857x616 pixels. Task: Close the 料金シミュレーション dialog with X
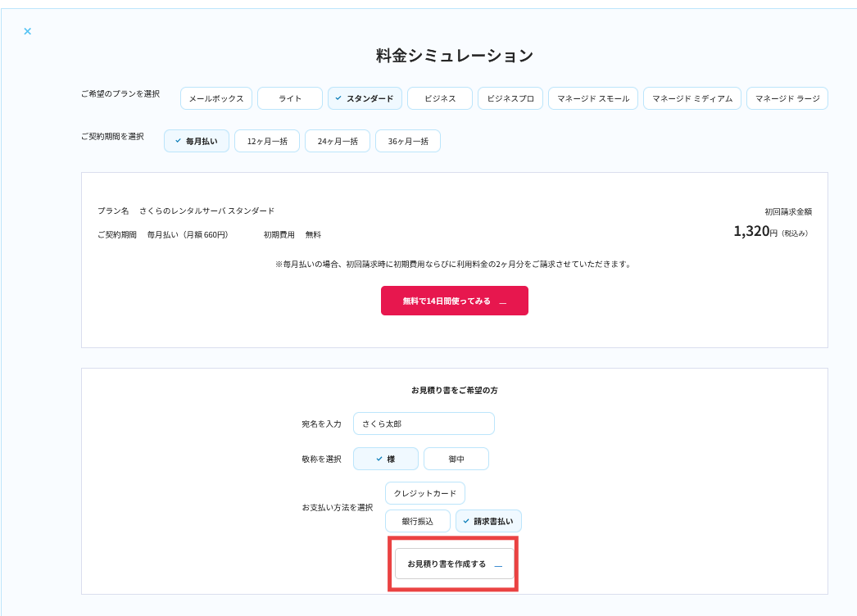coord(27,32)
